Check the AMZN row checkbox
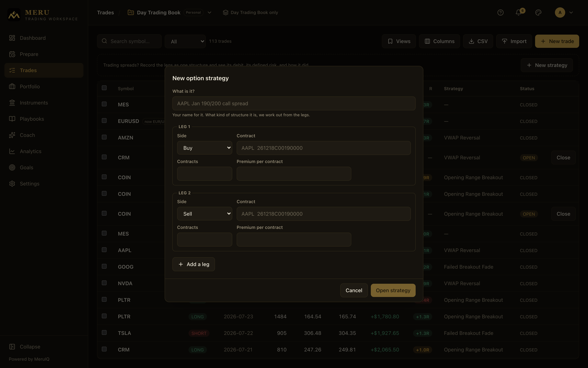This screenshot has height=368, width=588. (104, 137)
